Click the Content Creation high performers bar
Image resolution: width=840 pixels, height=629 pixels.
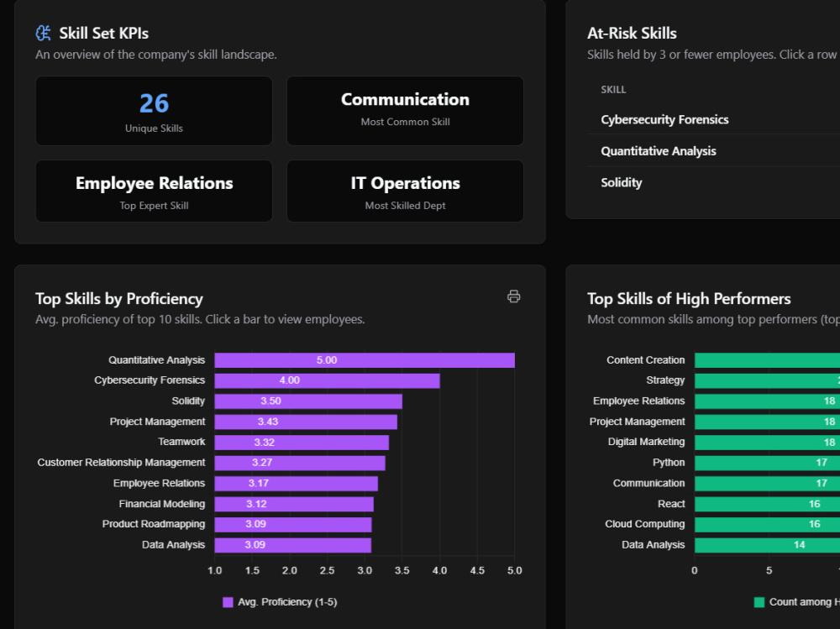point(767,360)
